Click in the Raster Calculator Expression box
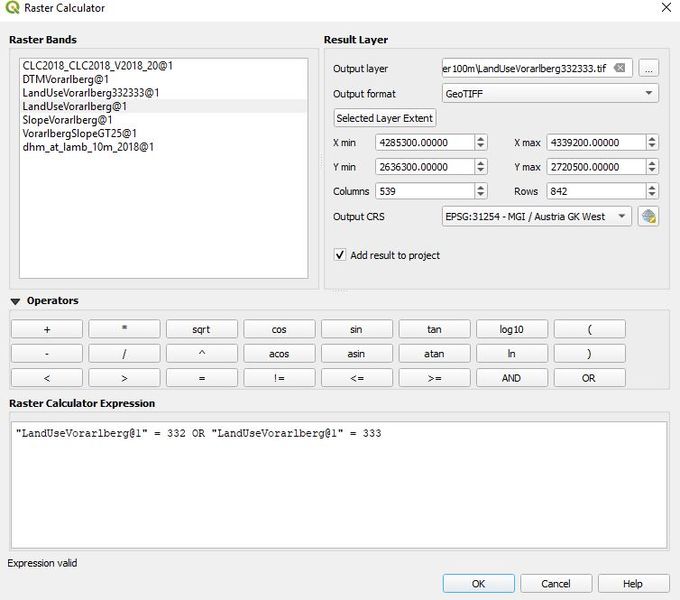 pyautogui.click(x=337, y=485)
